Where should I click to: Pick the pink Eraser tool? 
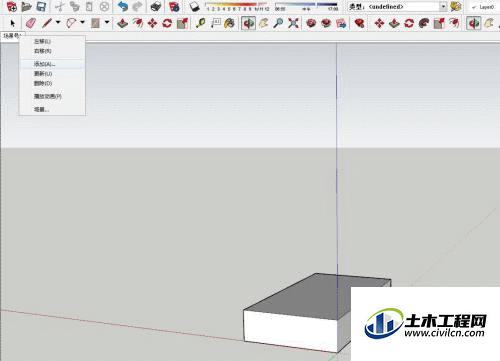[31, 23]
